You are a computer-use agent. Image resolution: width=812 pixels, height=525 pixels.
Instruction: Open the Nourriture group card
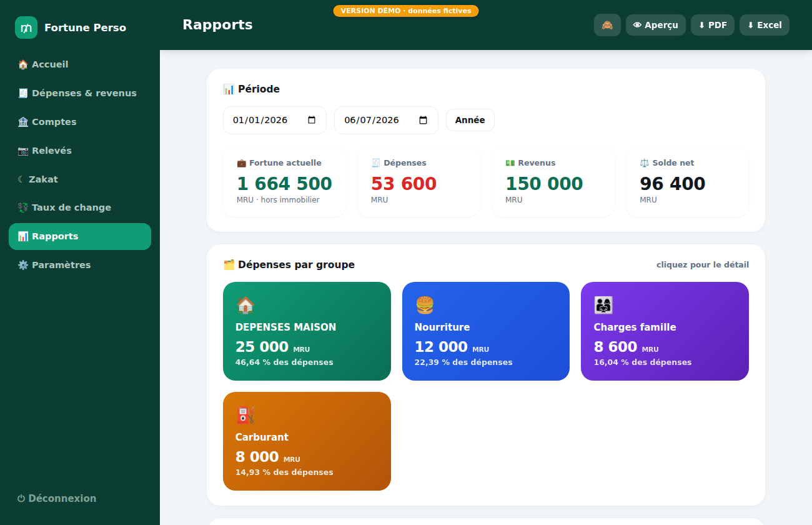click(486, 331)
